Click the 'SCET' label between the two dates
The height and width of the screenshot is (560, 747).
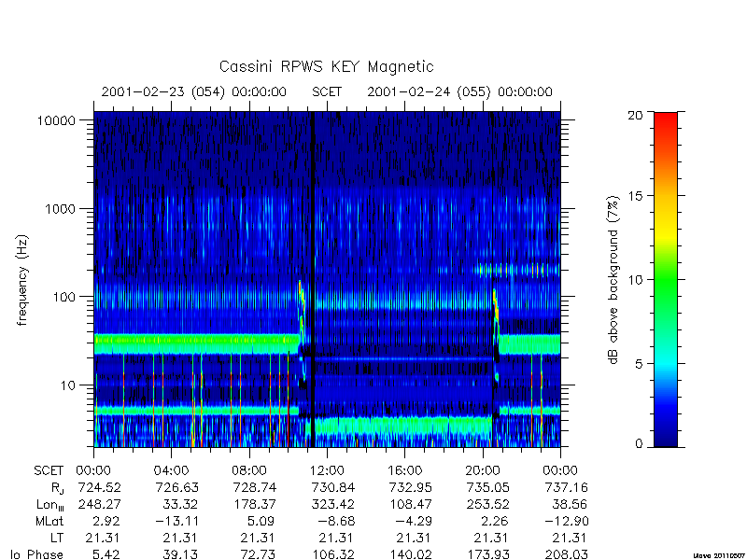[x=327, y=91]
